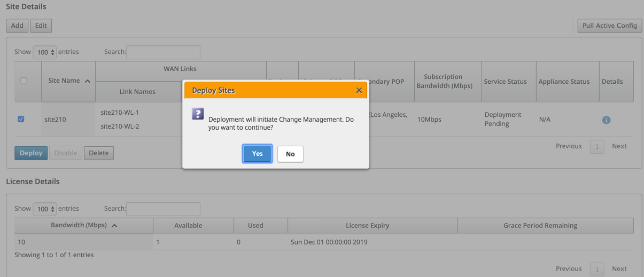This screenshot has width=644, height=277.
Task: Confirm deployment with the Yes button
Action: 257,154
